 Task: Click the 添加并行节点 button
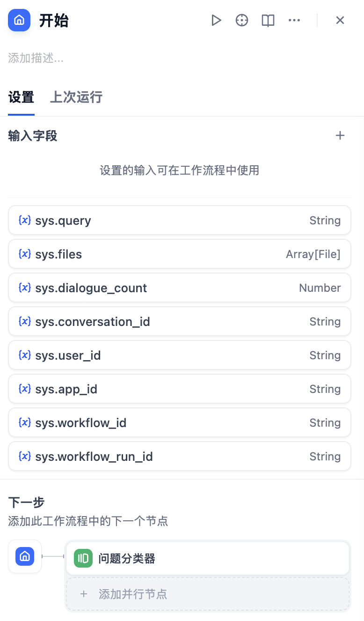207,594
